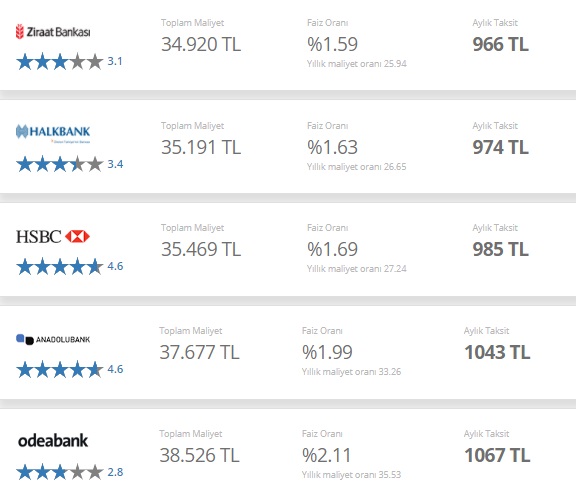Click odeabank star rating 2.8
Screen dimensions: 576x499
pos(70,472)
